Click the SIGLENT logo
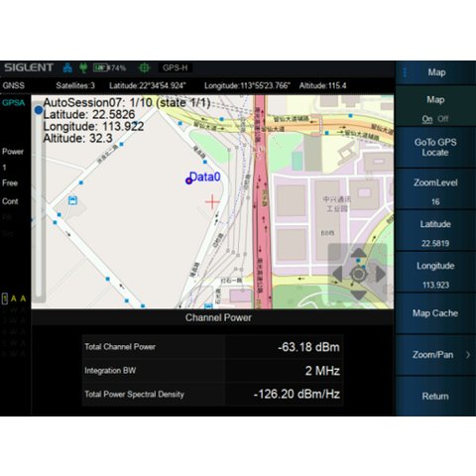 (29, 67)
